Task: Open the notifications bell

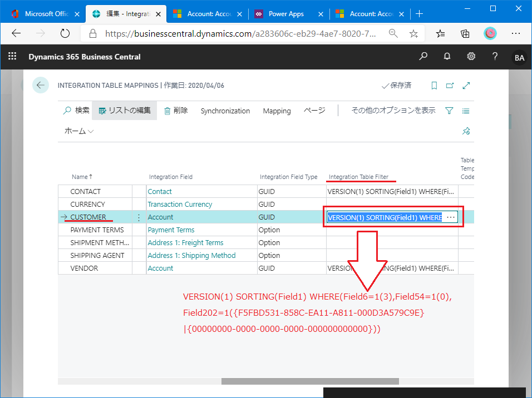Action: [x=447, y=56]
